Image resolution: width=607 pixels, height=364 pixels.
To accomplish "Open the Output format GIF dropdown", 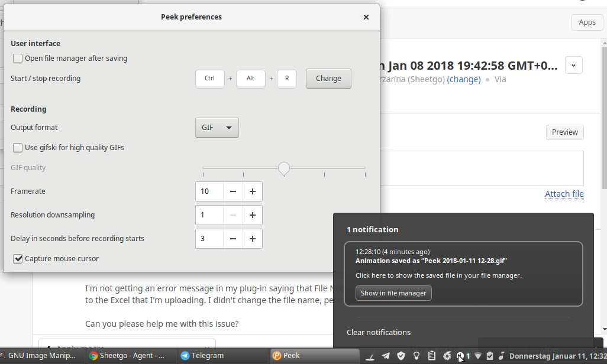I will click(217, 128).
